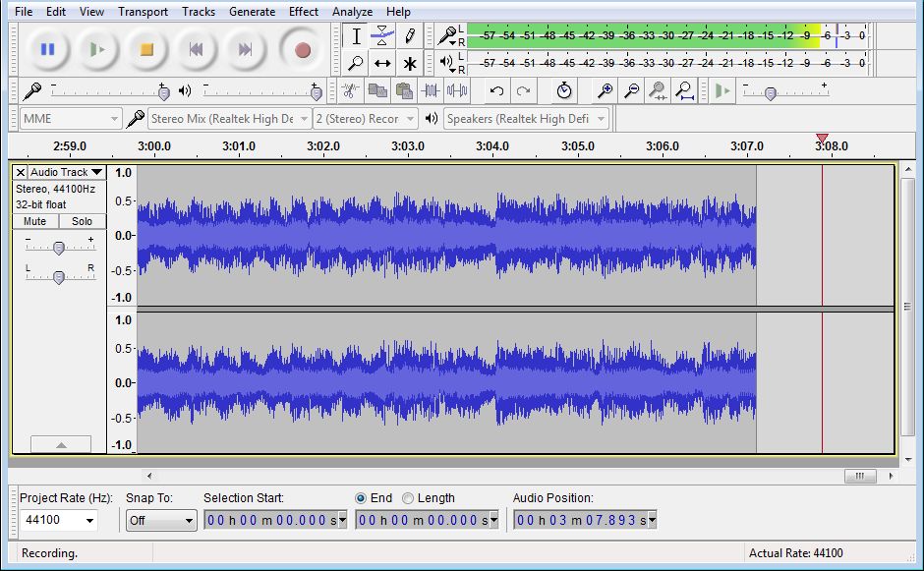The width and height of the screenshot is (924, 571).
Task: Close the Audio Track with X button
Action: coord(21,172)
